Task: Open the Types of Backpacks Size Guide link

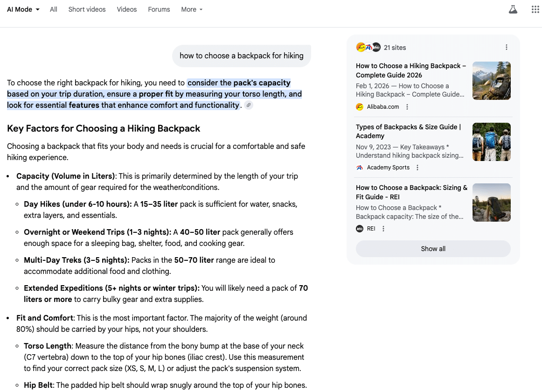Action: [408, 131]
